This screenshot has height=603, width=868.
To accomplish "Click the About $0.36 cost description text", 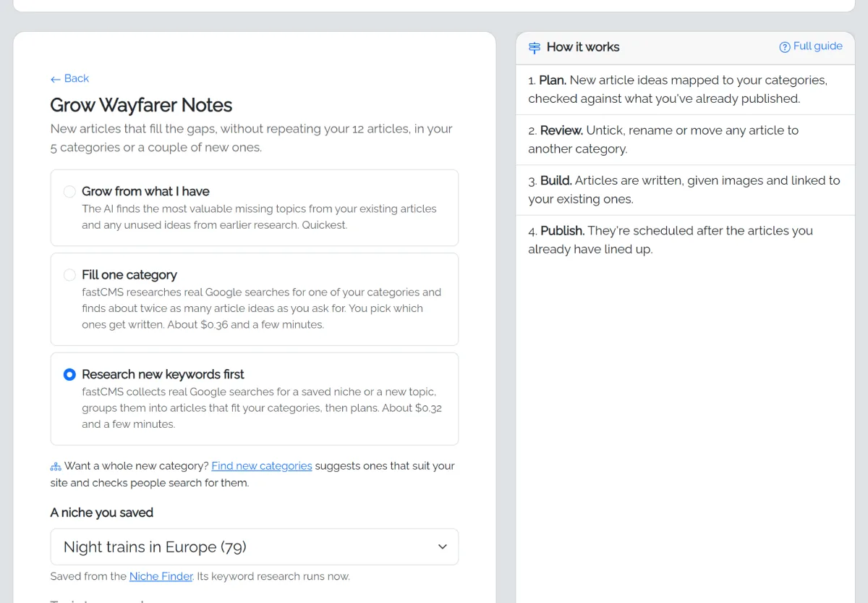I will (x=246, y=324).
